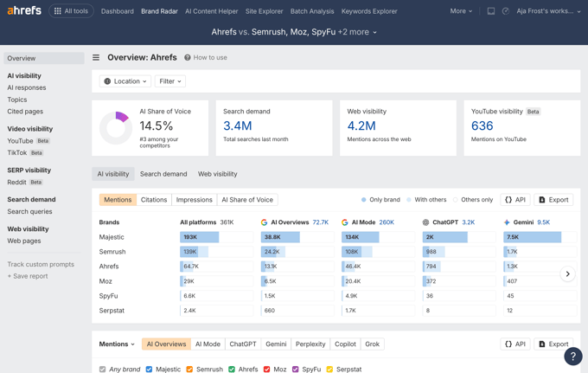The width and height of the screenshot is (588, 373).
Task: Toggle the sidebar hamburger menu
Action: coord(96,57)
